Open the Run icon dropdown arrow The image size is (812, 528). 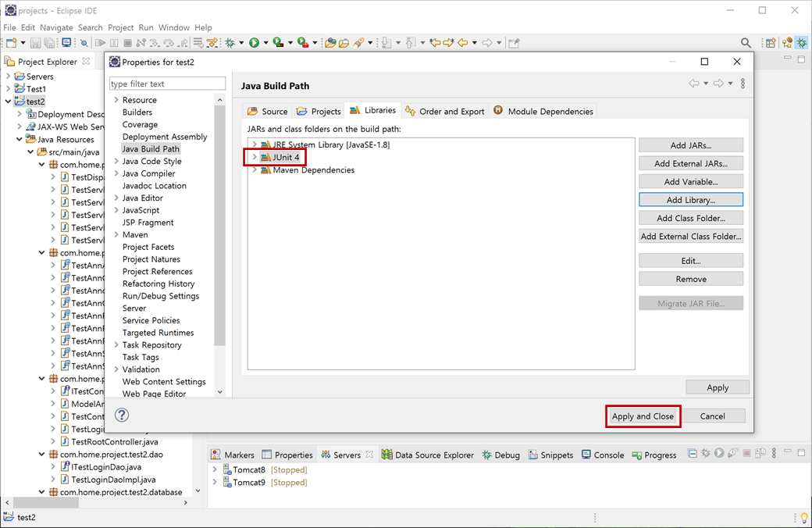click(x=265, y=43)
